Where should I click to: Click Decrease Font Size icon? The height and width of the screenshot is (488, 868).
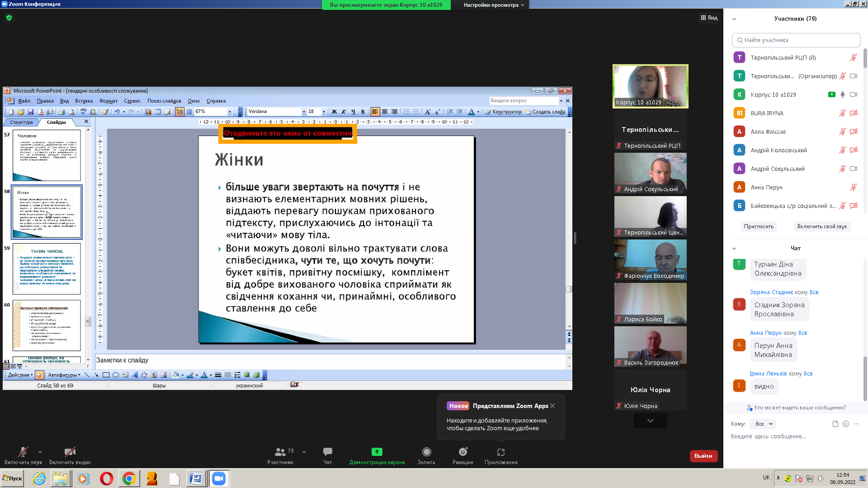[437, 112]
